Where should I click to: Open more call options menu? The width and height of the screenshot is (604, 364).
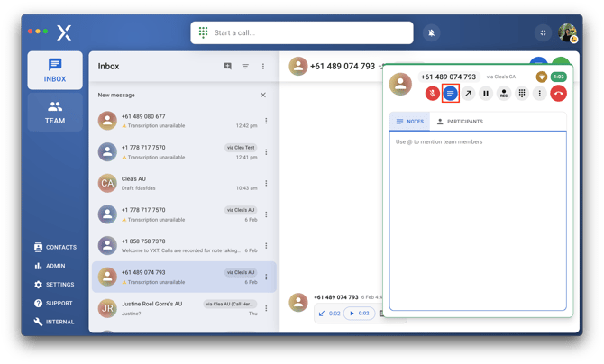[x=539, y=94]
